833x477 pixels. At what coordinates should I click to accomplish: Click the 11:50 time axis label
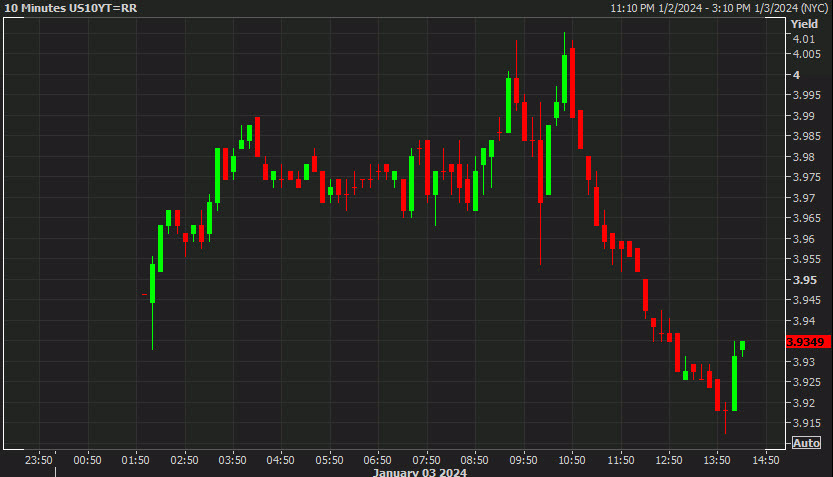(620, 460)
